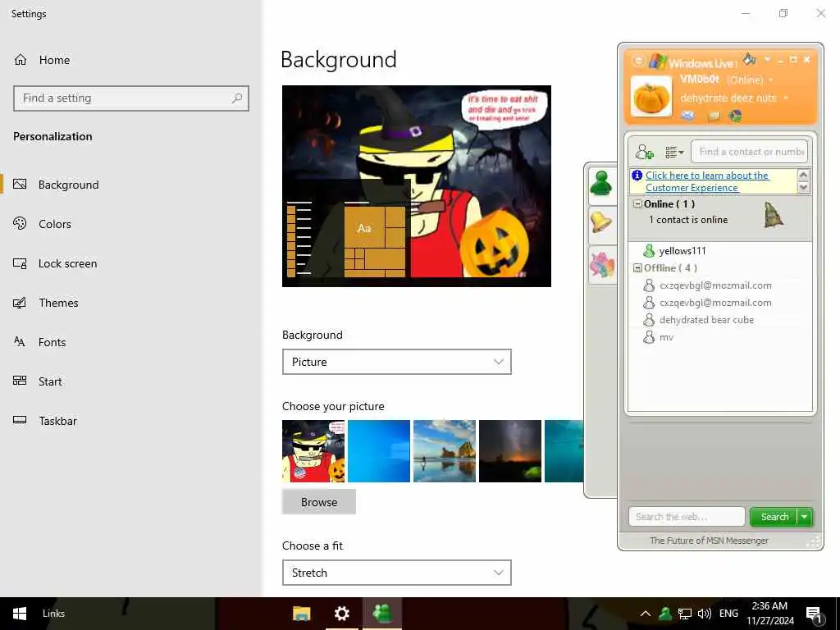Open the Messenger show menu arrow
This screenshot has height=630, width=840.
[x=767, y=59]
